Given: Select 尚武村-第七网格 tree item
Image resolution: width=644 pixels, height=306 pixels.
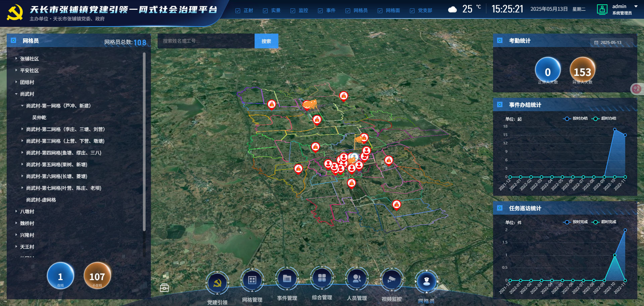Looking at the screenshot, I should tap(64, 188).
